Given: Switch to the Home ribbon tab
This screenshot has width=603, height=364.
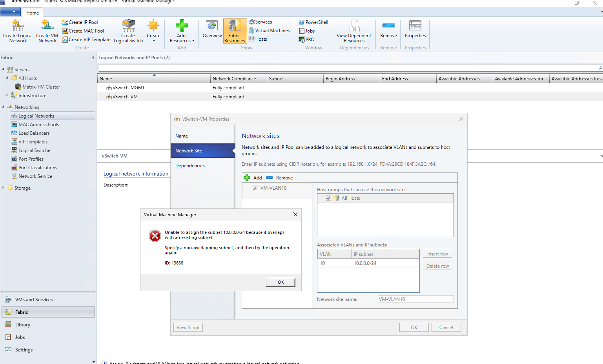Looking at the screenshot, I should coord(33,13).
